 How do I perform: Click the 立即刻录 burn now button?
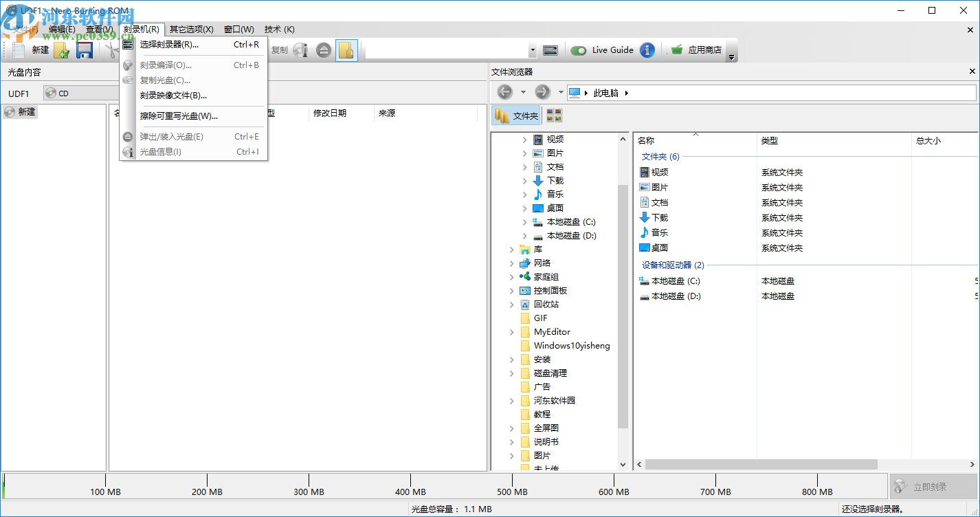tap(933, 487)
